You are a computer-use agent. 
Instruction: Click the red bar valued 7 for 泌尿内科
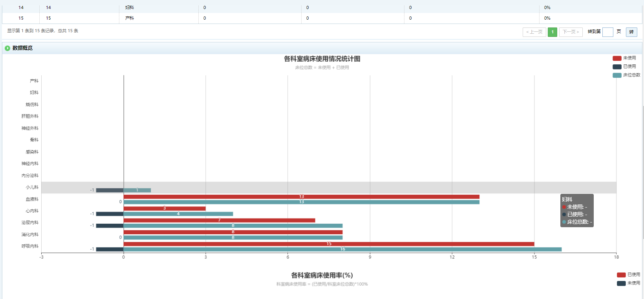(x=220, y=220)
